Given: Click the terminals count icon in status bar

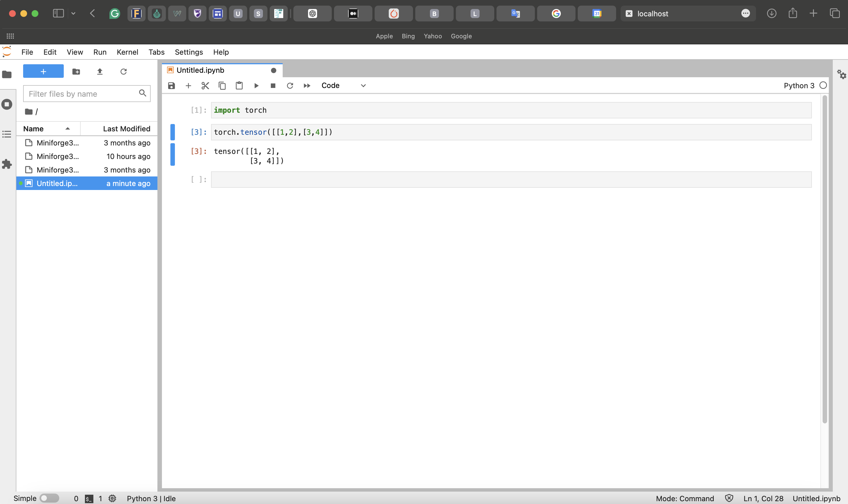Looking at the screenshot, I should 89,499.
